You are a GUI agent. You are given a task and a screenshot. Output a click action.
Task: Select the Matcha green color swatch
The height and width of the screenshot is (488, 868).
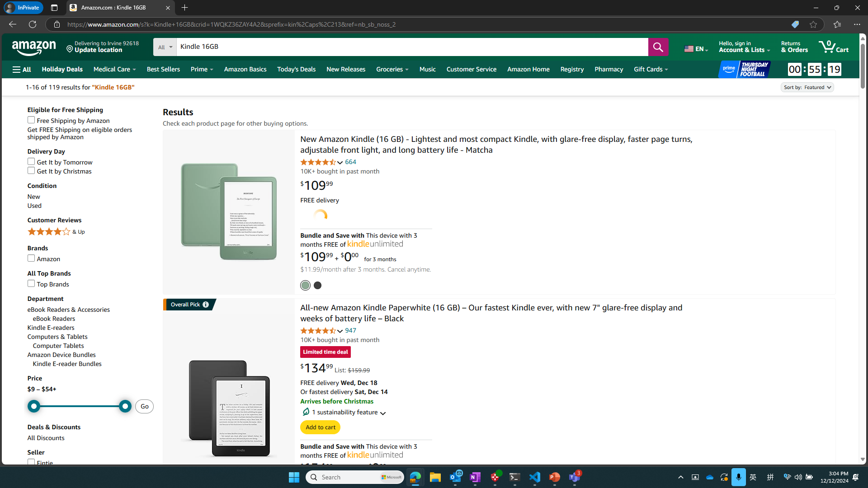pos(306,286)
